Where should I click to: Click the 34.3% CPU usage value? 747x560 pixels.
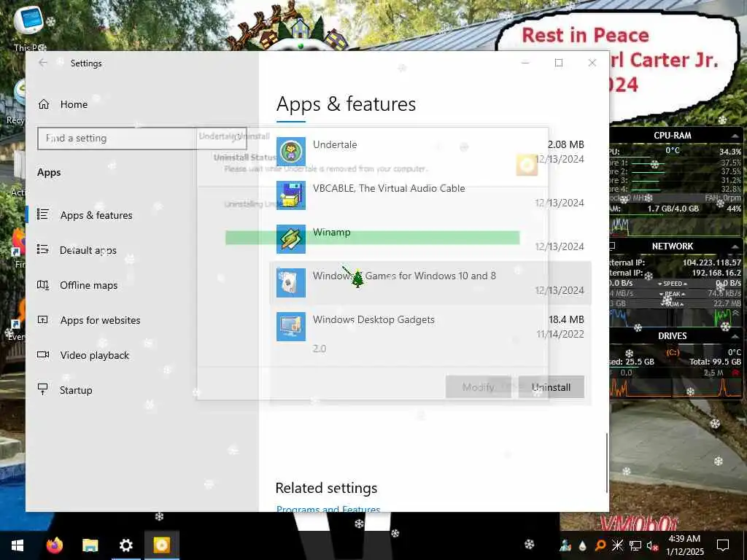pyautogui.click(x=730, y=152)
